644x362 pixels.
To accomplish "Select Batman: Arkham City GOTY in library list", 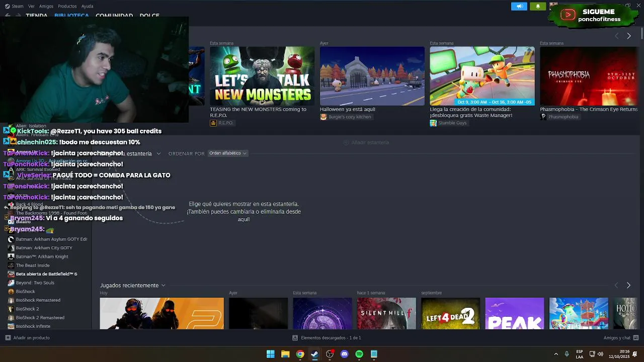I will tap(44, 248).
